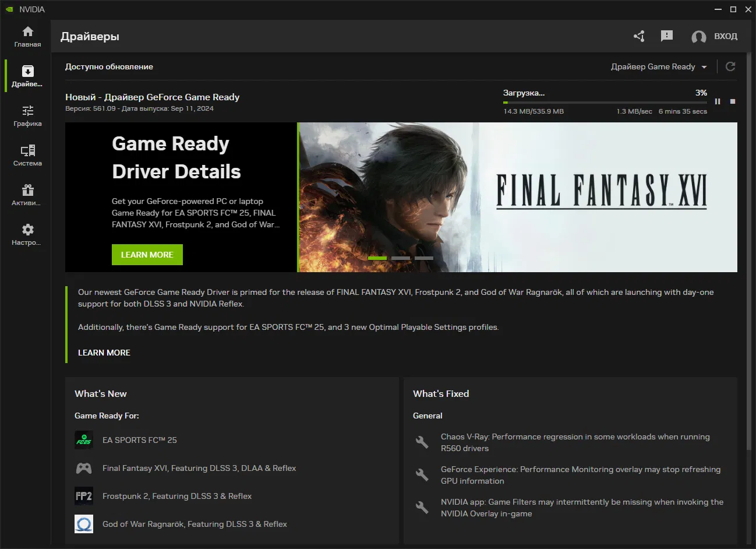
Task: Click the 'What's Fixed' heading
Action: pyautogui.click(x=441, y=393)
